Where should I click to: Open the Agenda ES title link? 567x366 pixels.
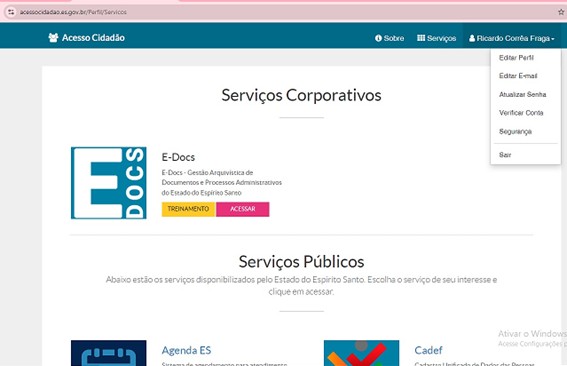tap(186, 350)
